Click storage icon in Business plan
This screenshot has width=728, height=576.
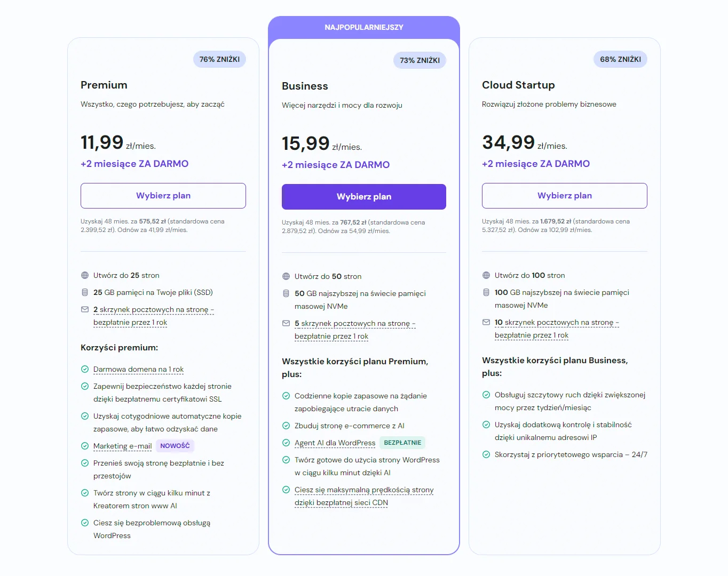coord(286,294)
